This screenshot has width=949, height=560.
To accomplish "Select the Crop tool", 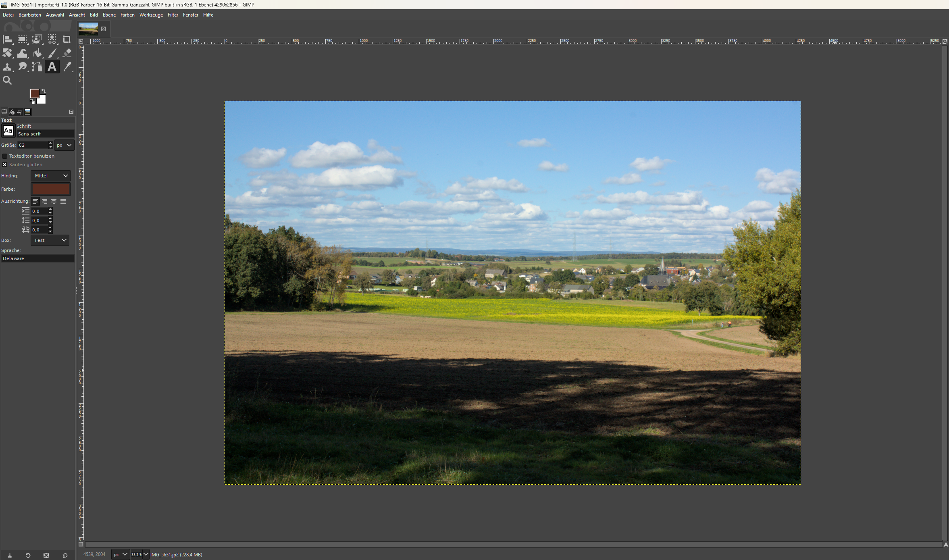I will point(67,40).
